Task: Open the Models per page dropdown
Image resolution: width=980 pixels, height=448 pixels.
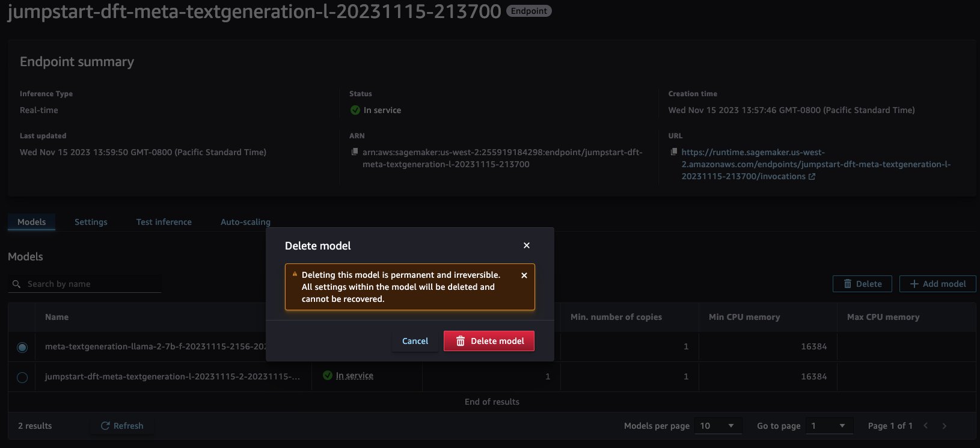Action: coord(718,426)
